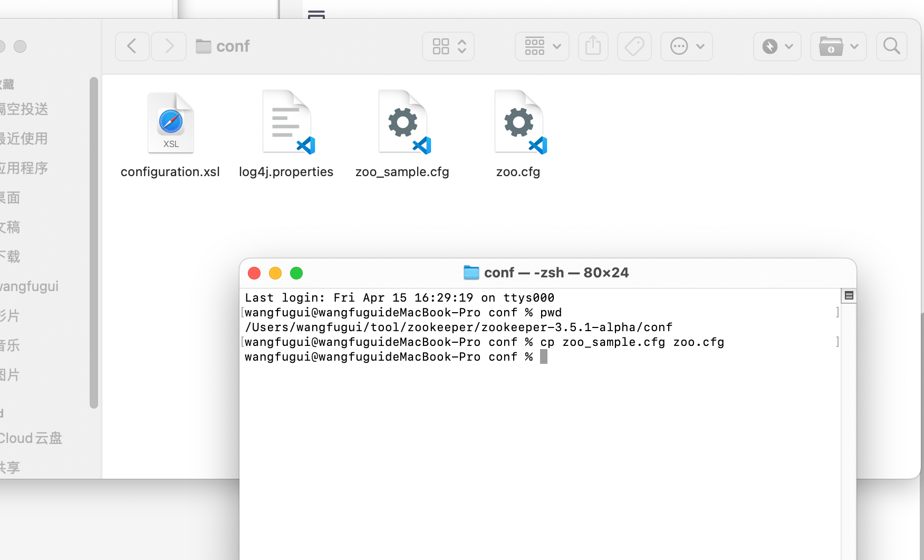The image size is (924, 560).
Task: Click the split pane icon in the Terminal
Action: 849,296
